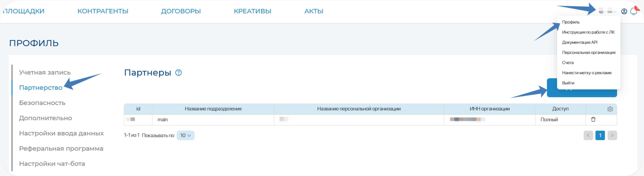Open table column settings gear icon
This screenshot has height=176, width=644.
[x=610, y=109]
